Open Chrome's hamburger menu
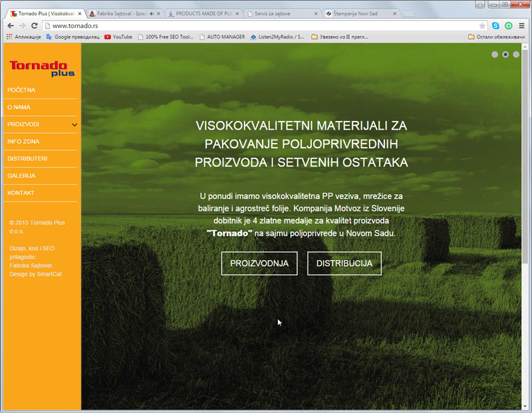The height and width of the screenshot is (413, 532). [x=521, y=25]
